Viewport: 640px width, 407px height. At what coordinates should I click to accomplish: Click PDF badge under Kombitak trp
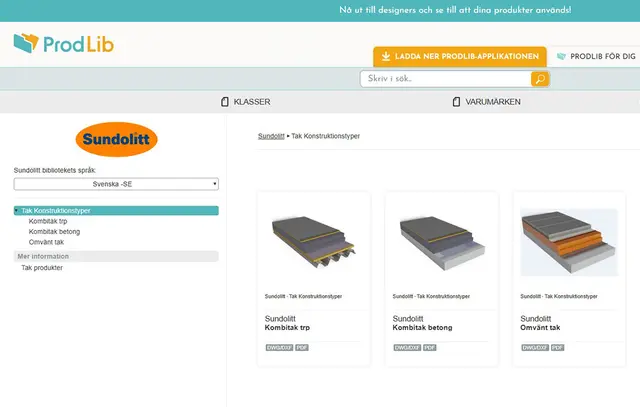tap(302, 348)
